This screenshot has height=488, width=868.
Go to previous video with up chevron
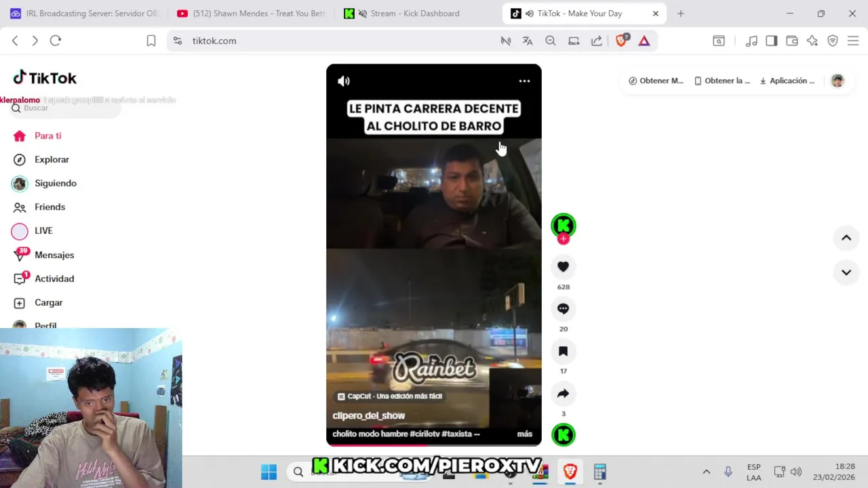846,237
